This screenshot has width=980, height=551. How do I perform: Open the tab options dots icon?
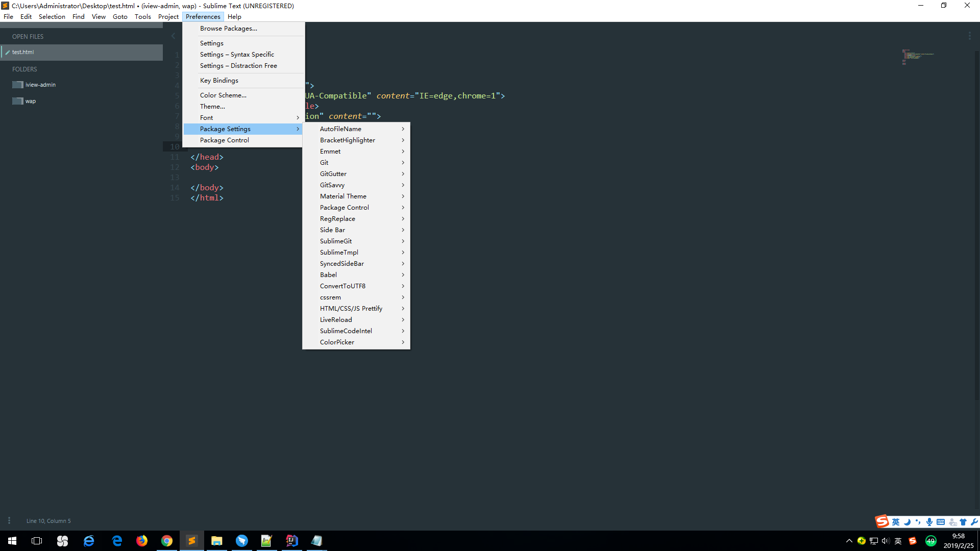point(969,36)
